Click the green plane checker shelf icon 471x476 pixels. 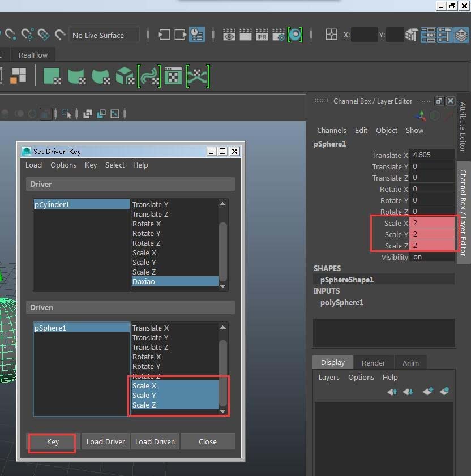[52, 76]
